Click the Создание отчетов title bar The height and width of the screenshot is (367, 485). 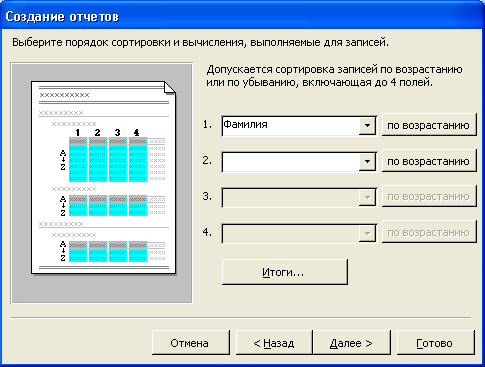242,16
